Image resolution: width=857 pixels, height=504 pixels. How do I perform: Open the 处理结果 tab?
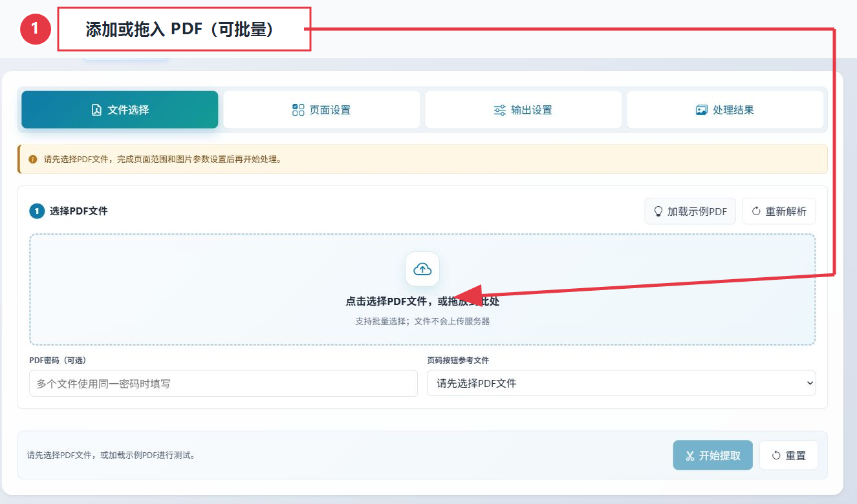(x=725, y=110)
